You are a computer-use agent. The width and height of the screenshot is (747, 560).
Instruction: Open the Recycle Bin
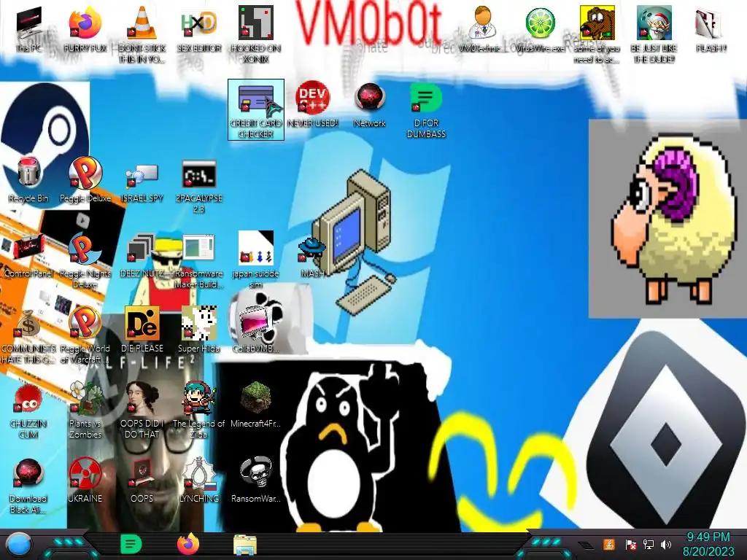pyautogui.click(x=28, y=180)
